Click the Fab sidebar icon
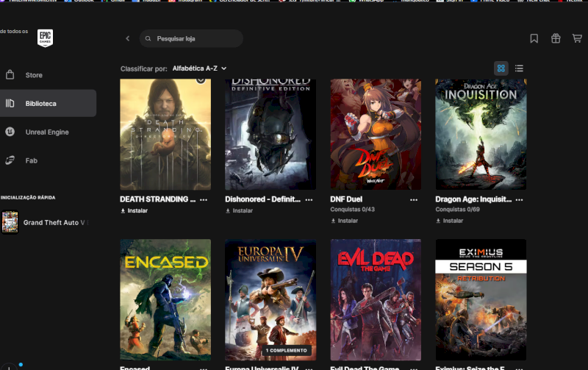Image resolution: width=588 pixels, height=370 pixels. [10, 160]
